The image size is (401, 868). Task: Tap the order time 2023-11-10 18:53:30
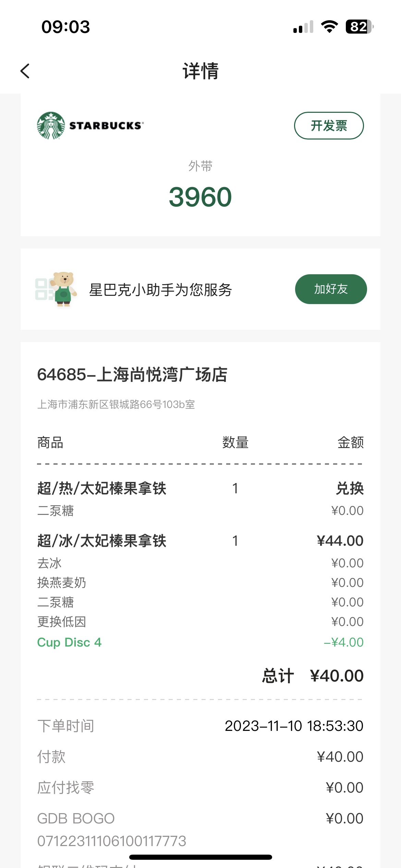(x=294, y=726)
